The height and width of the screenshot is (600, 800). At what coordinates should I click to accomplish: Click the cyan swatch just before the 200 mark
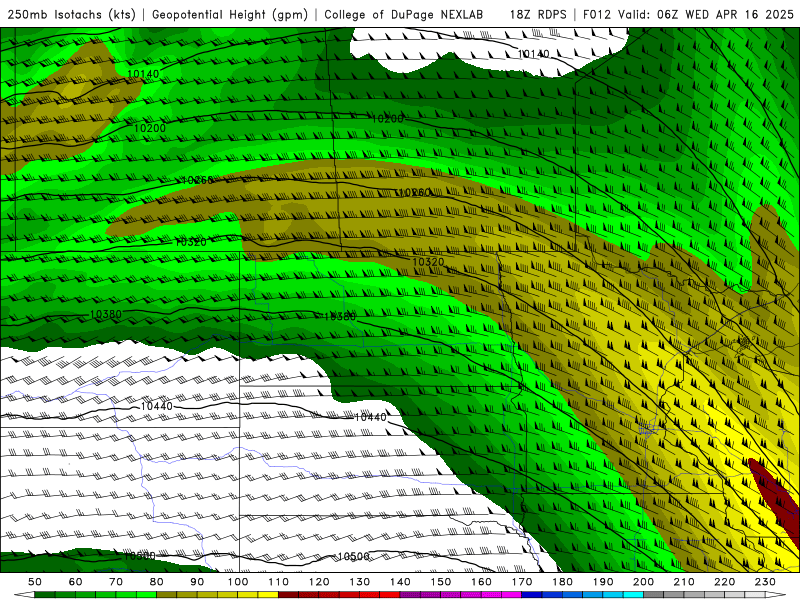pyautogui.click(x=634, y=595)
